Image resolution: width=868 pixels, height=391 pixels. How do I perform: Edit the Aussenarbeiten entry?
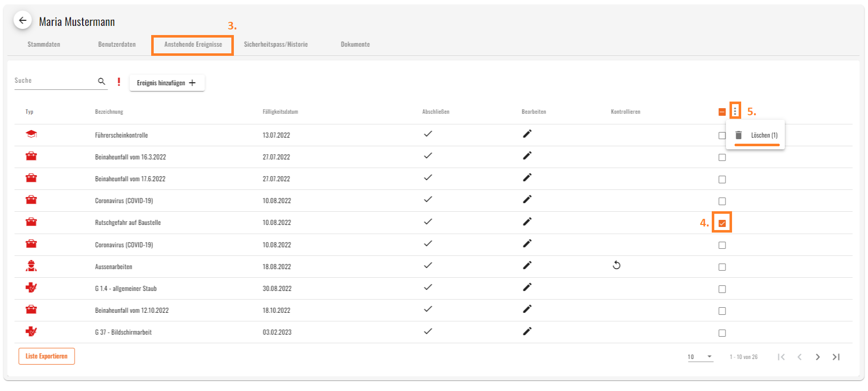click(527, 266)
